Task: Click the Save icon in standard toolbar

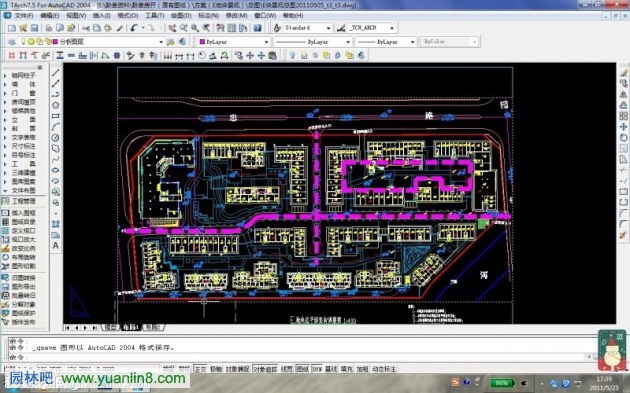Action: 35,28
